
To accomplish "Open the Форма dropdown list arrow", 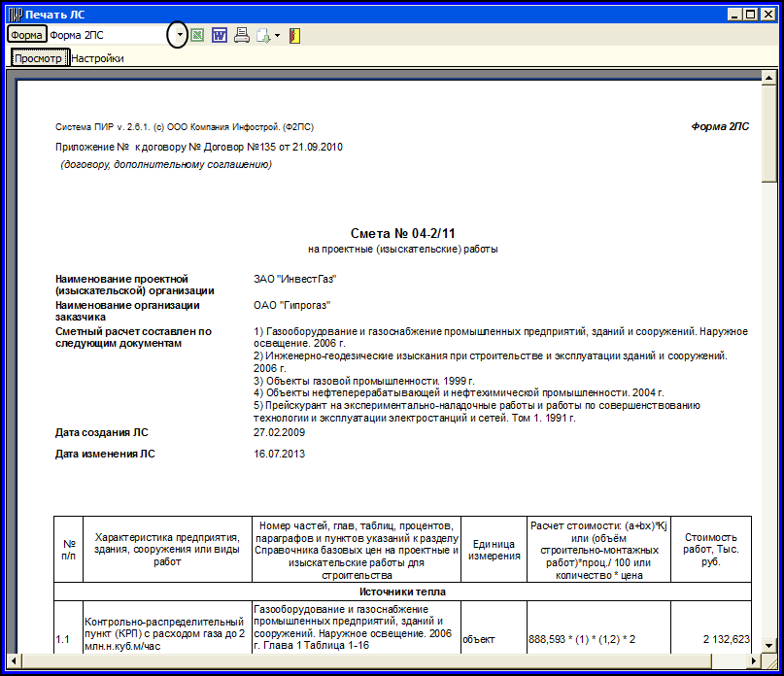I will [179, 36].
